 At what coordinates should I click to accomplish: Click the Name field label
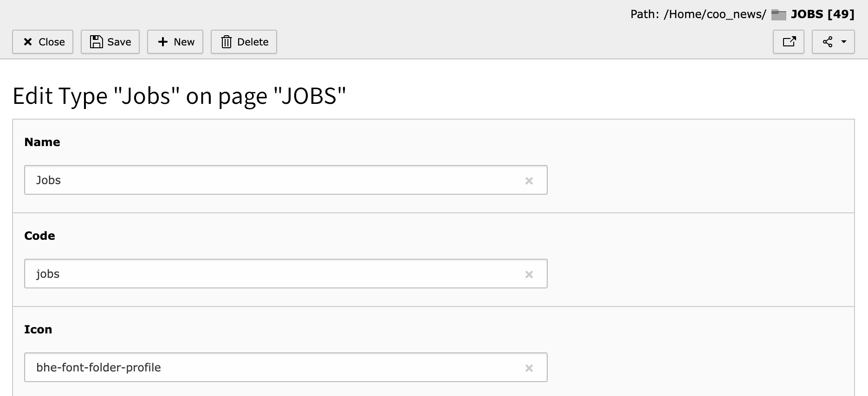pyautogui.click(x=42, y=142)
